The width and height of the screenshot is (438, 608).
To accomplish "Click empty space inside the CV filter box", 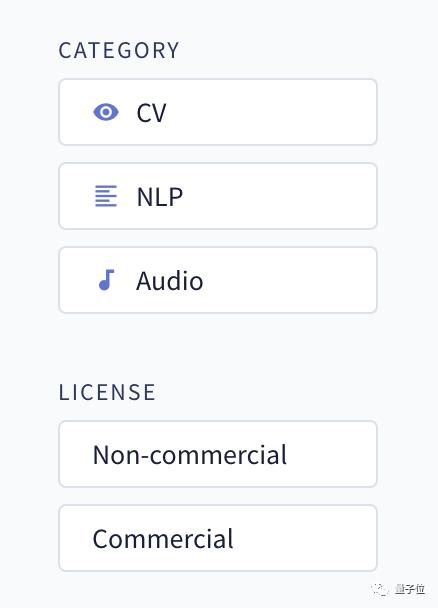I will [271, 112].
